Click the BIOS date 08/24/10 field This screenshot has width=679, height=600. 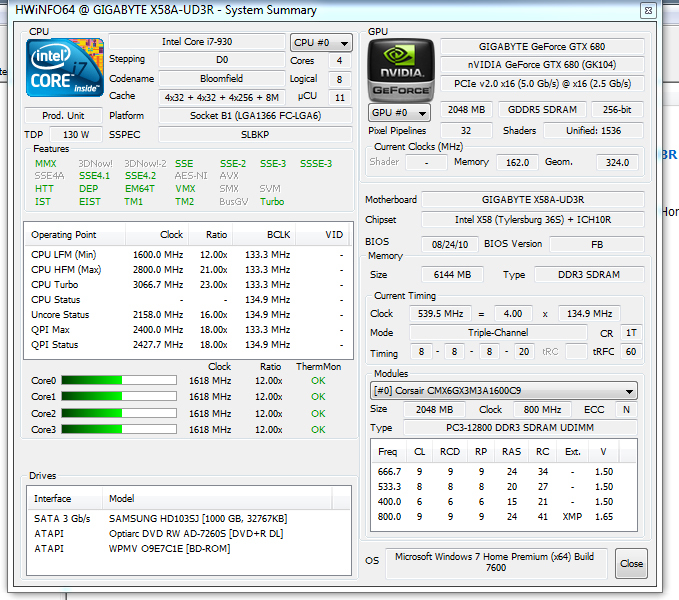(x=450, y=245)
